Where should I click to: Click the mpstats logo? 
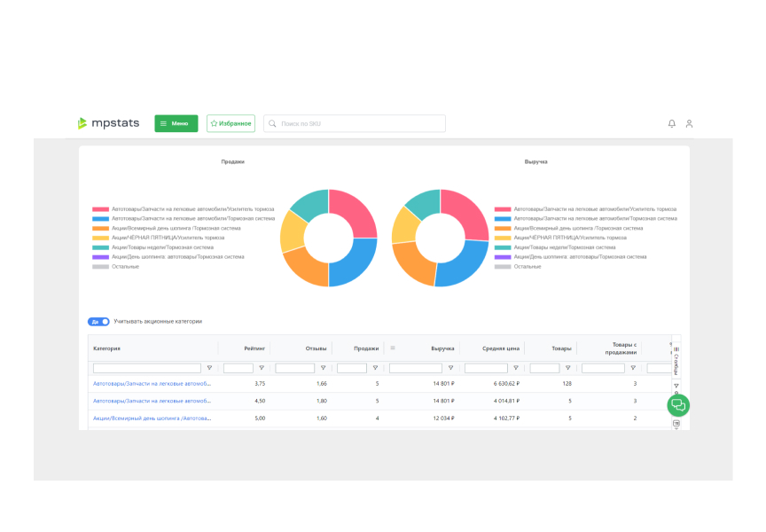[108, 123]
